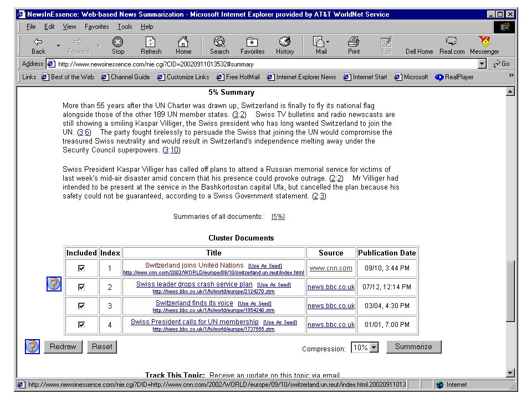Open the Switzerland joins United Nations link
Image resolution: width=532 pixels, height=399 pixels.
coord(195,265)
